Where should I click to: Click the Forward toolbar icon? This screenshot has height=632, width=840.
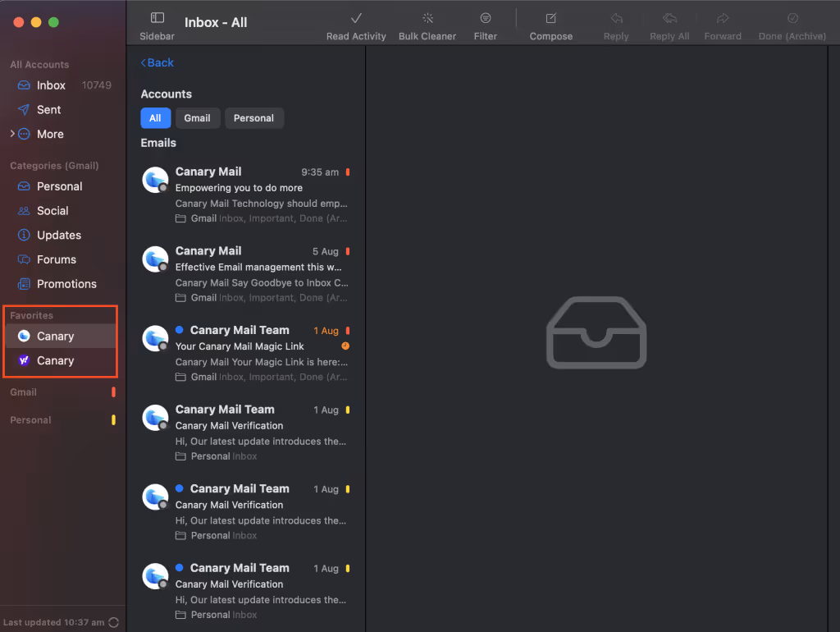[x=723, y=18]
